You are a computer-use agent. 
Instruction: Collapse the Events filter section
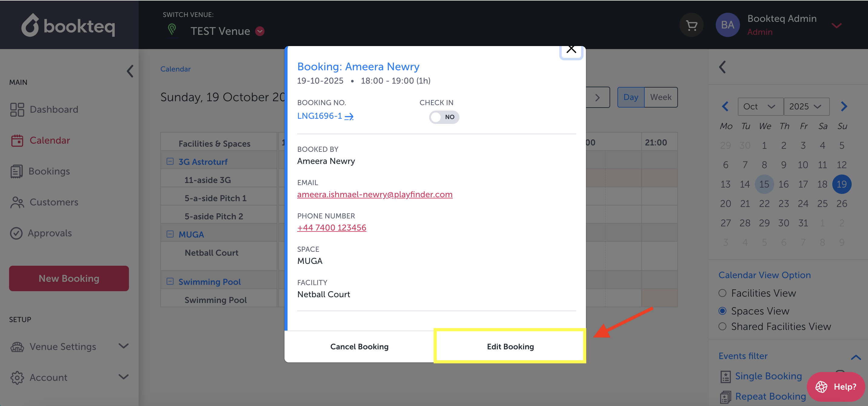[855, 357]
